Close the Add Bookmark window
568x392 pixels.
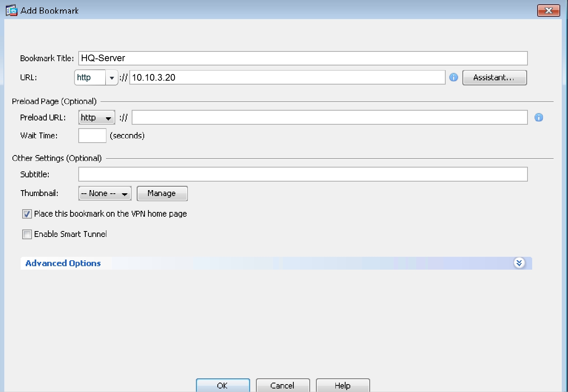point(548,11)
